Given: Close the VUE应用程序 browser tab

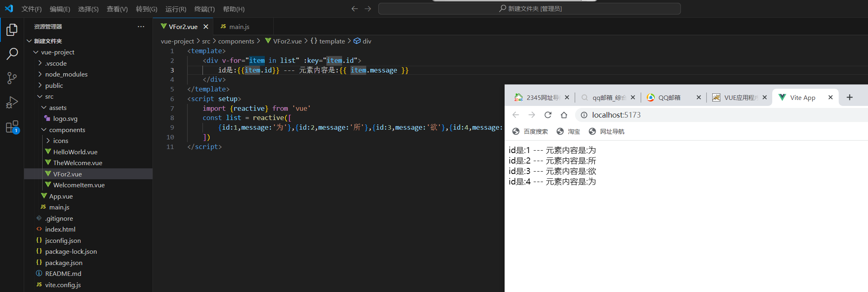Looking at the screenshot, I should (765, 97).
